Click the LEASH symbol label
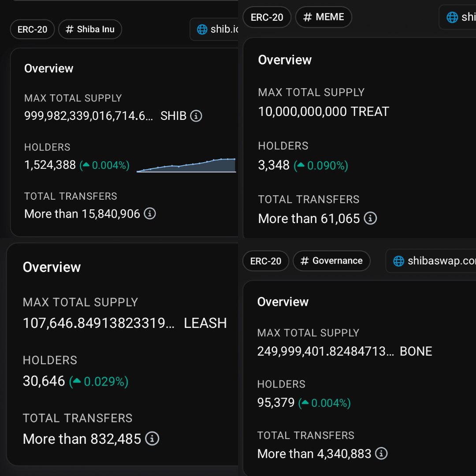Viewport: 476px width, 476px height. [205, 323]
